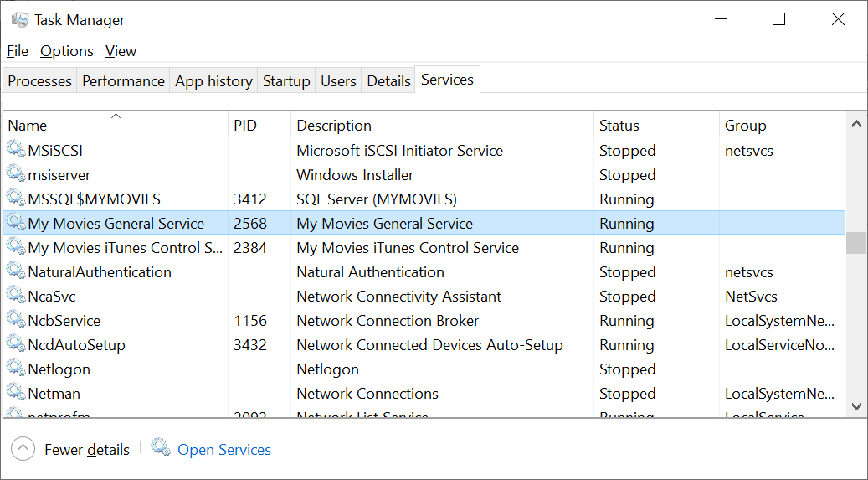Screen dimensions: 868x480
Task: Click the gears icon next to Open Services
Action: tap(161, 448)
